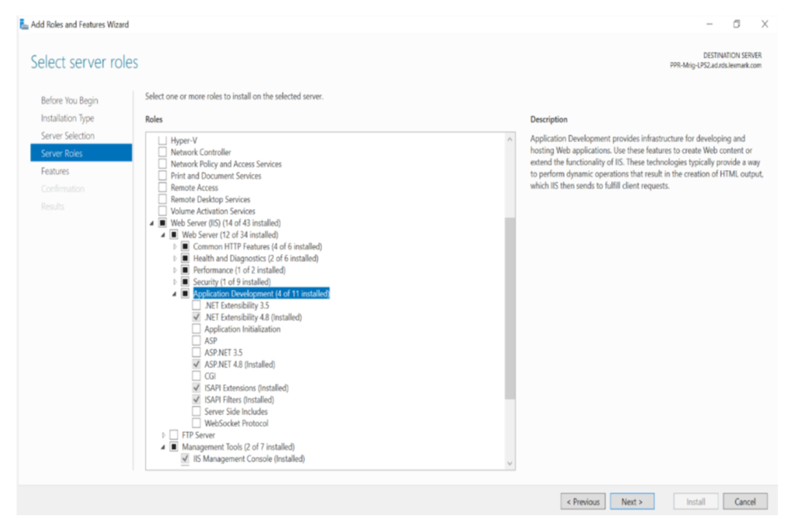
Task: Check Print and Document Services checkbox
Action: pyautogui.click(x=163, y=175)
